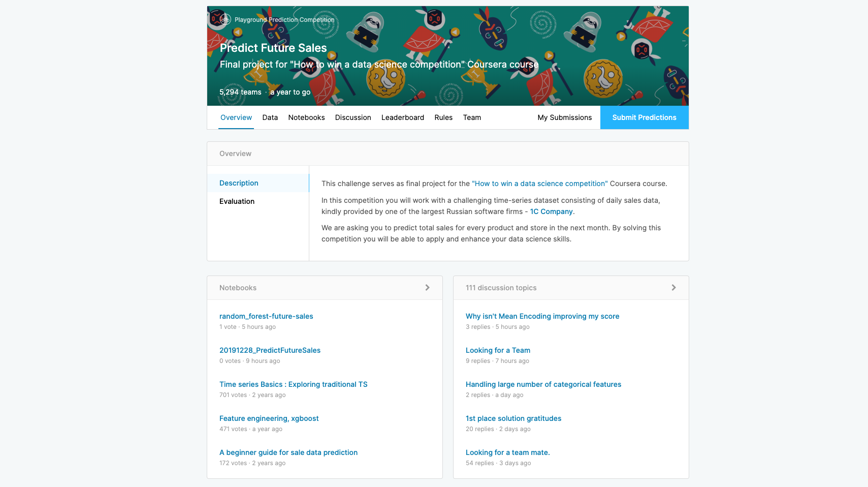Image resolution: width=868 pixels, height=487 pixels.
Task: Go to the Discussion tab
Action: (x=353, y=117)
